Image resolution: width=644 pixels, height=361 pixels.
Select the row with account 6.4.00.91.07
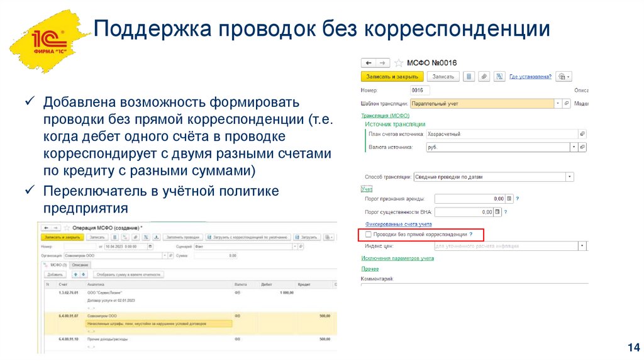191,324
